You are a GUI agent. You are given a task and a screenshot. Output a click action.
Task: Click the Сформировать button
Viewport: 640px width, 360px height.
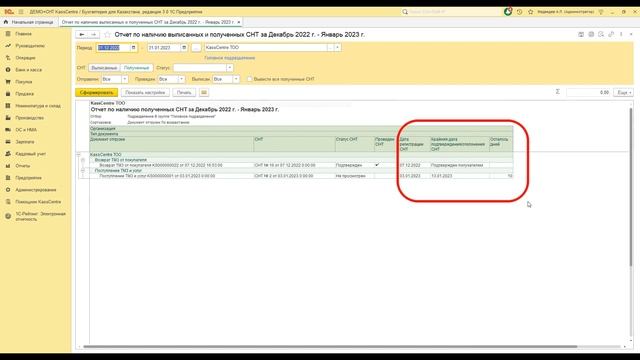pos(96,93)
